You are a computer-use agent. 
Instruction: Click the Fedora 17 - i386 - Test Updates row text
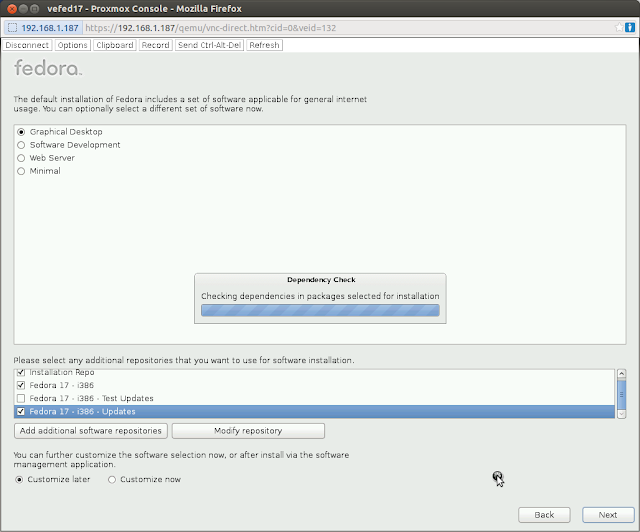(x=91, y=398)
